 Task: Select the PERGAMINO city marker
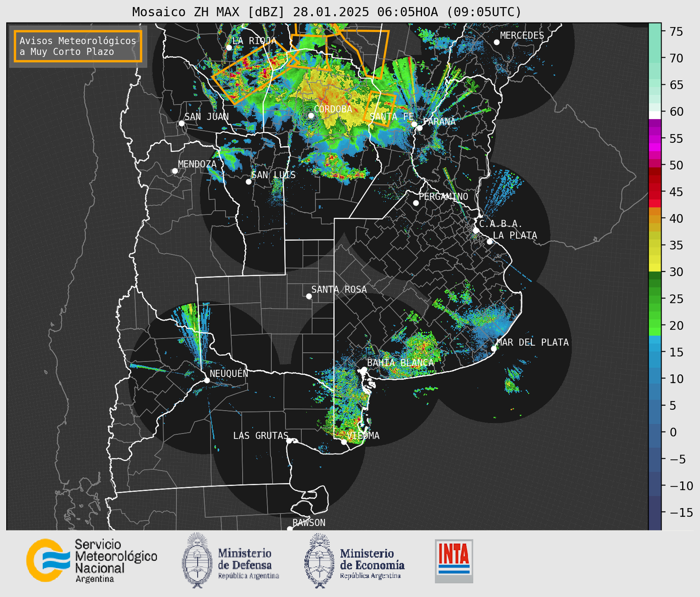point(416,203)
